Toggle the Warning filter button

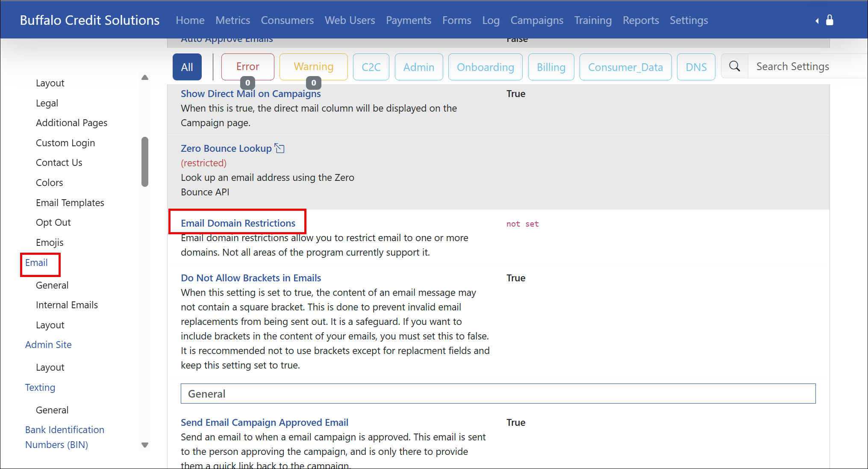point(313,67)
